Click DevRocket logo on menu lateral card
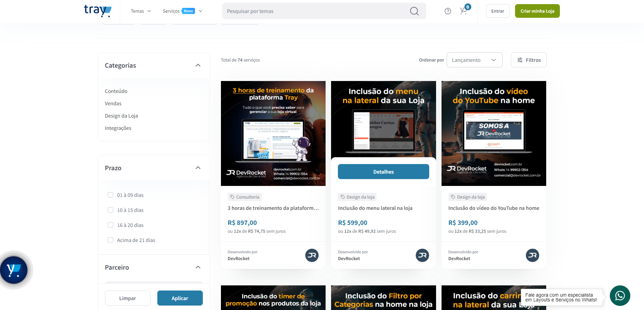This screenshot has height=310, width=644. (422, 255)
